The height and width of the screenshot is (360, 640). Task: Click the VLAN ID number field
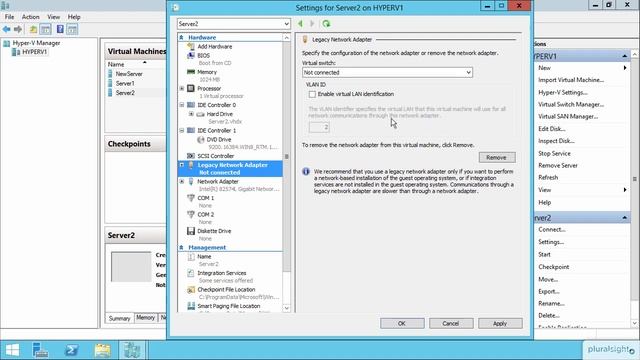[x=319, y=127]
